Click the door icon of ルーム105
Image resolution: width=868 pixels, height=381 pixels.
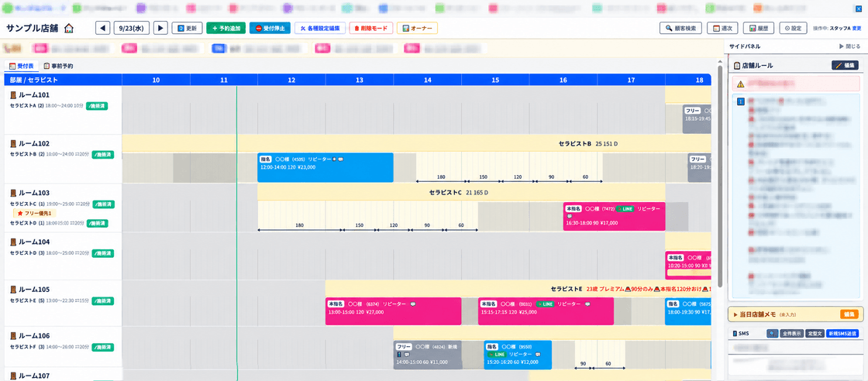click(13, 290)
